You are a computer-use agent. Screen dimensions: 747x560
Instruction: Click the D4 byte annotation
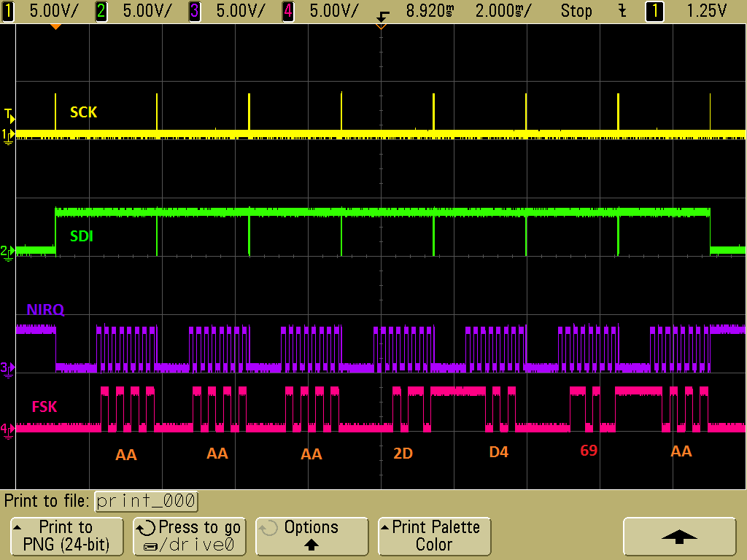coord(499,452)
